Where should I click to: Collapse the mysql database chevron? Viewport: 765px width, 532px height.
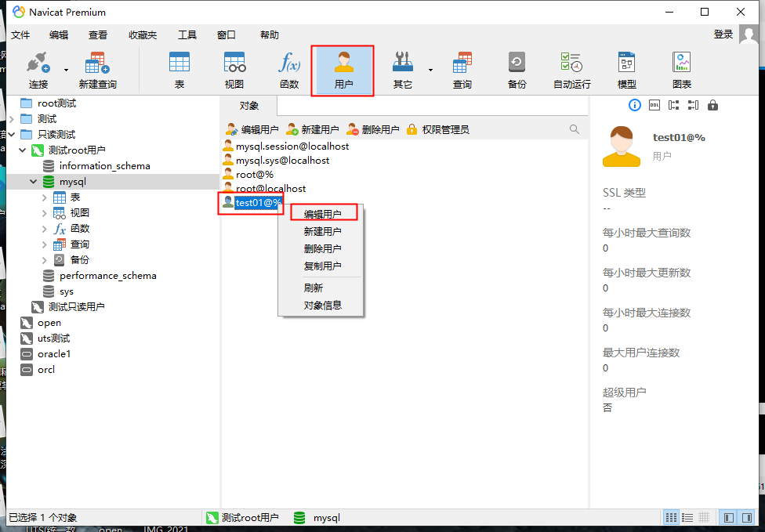[x=33, y=182]
